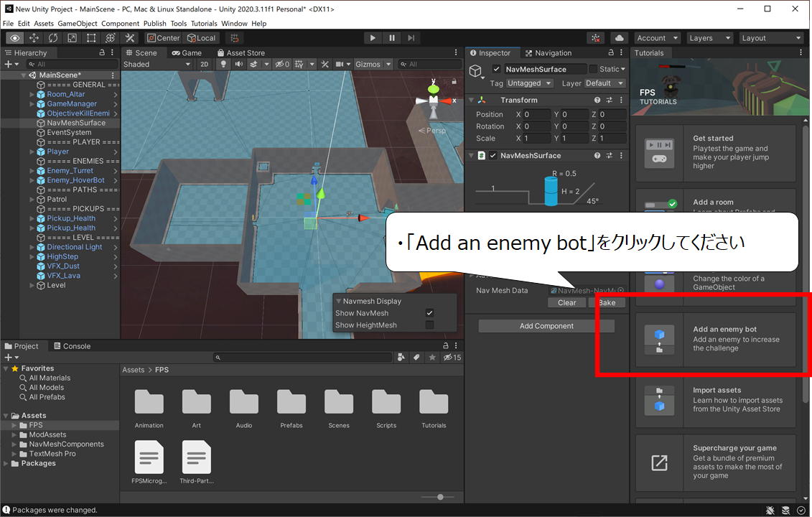Image resolution: width=812 pixels, height=517 pixels.
Task: Adjust the project icon size slider
Action: pyautogui.click(x=440, y=497)
